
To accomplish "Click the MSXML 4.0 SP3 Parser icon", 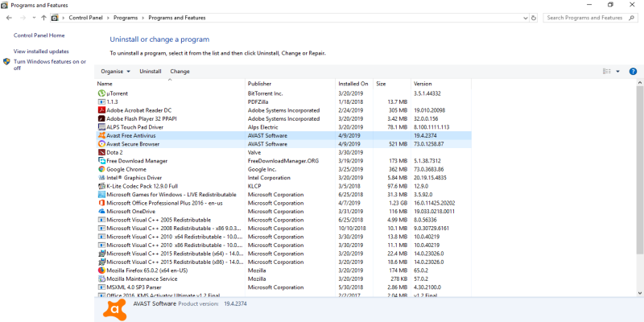I will tap(102, 287).
